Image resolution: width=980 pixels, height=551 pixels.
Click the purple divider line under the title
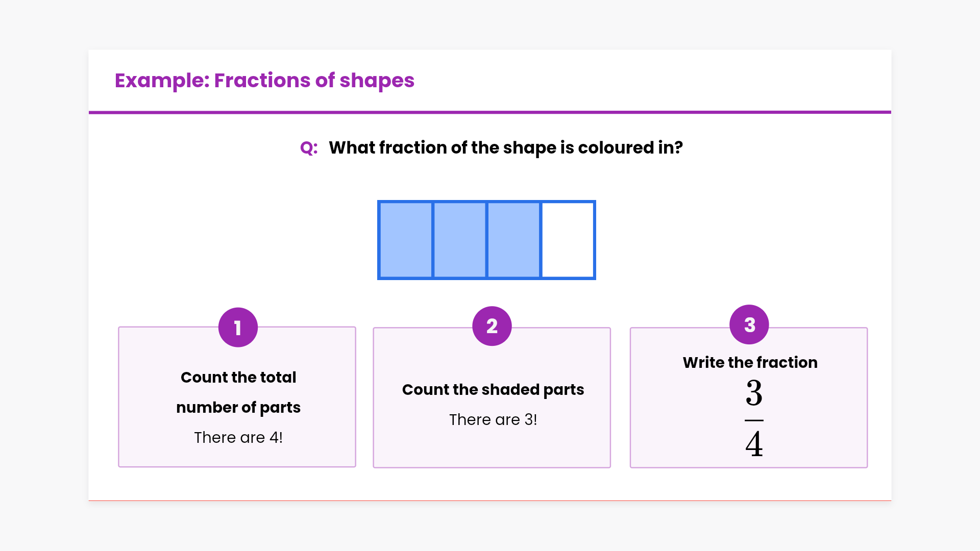click(x=490, y=112)
